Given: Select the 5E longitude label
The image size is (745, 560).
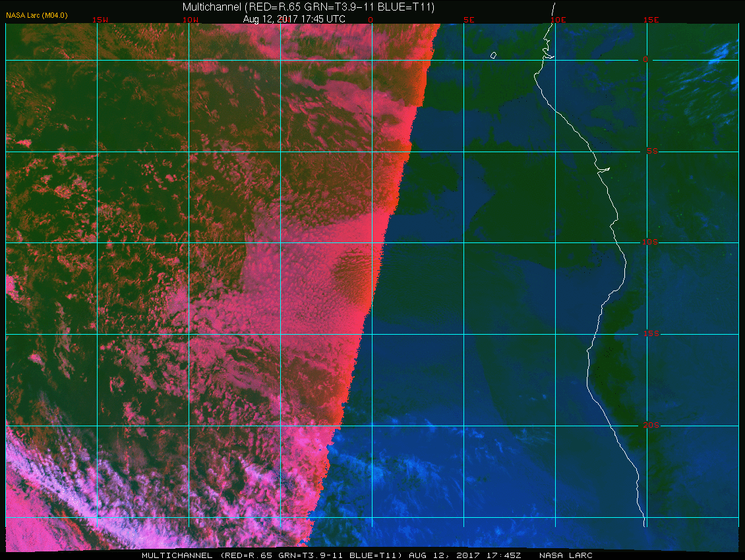Looking at the screenshot, I should pyautogui.click(x=469, y=20).
